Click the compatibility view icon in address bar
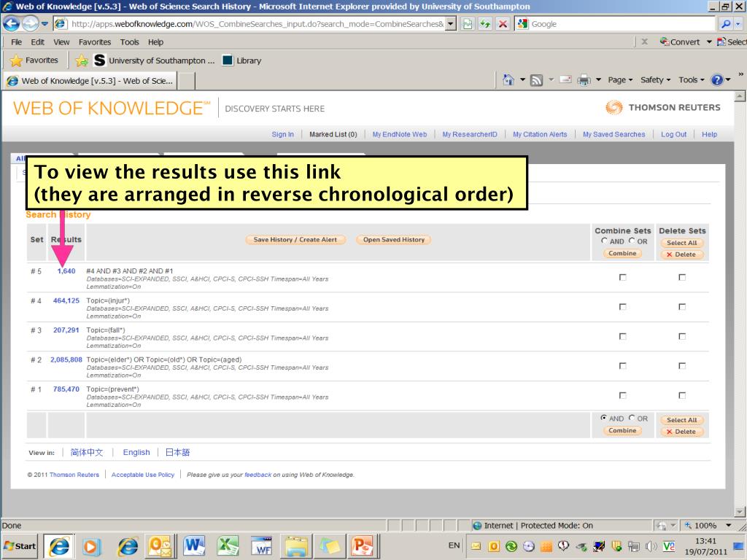The width and height of the screenshot is (747, 560). 468,24
